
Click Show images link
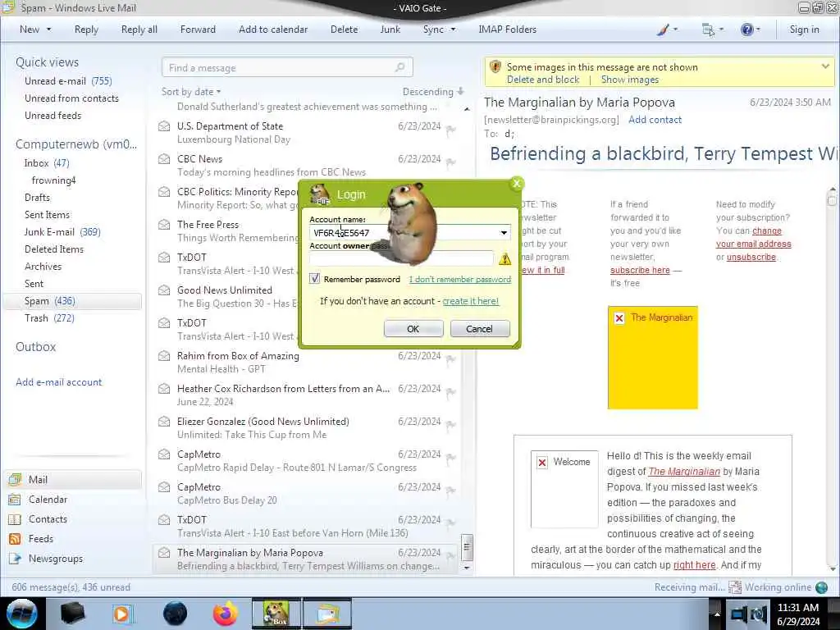629,80
